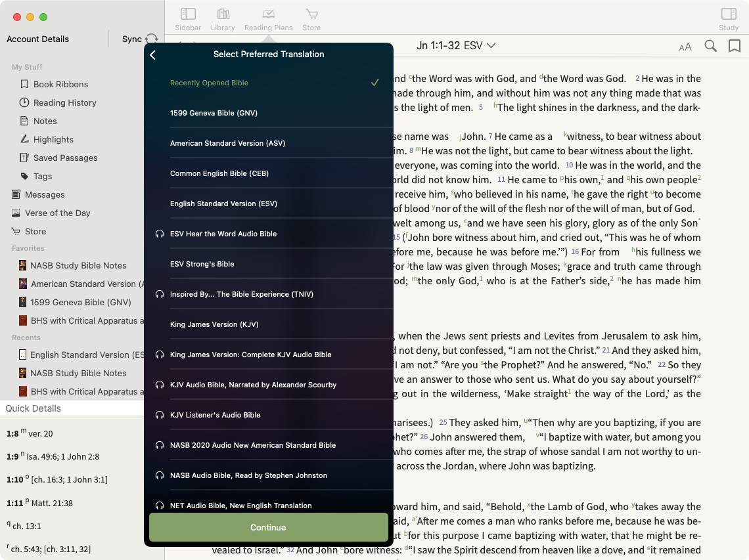Click verse number 10 in the passage
Screen dimensions: 749x560
570,165
